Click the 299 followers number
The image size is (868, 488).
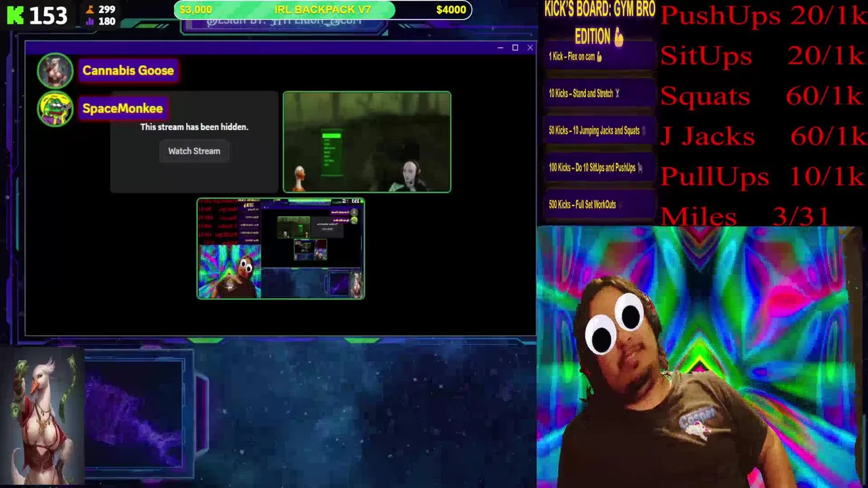(106, 9)
